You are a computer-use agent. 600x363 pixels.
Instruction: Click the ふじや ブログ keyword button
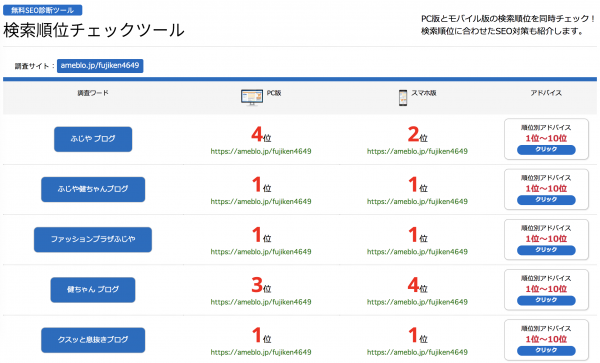point(93,139)
